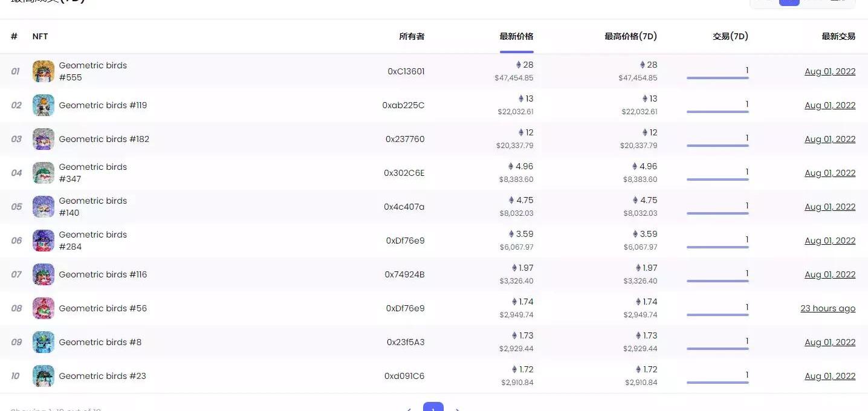Open the '23 hours ago' transaction link
868x411 pixels.
[828, 308]
